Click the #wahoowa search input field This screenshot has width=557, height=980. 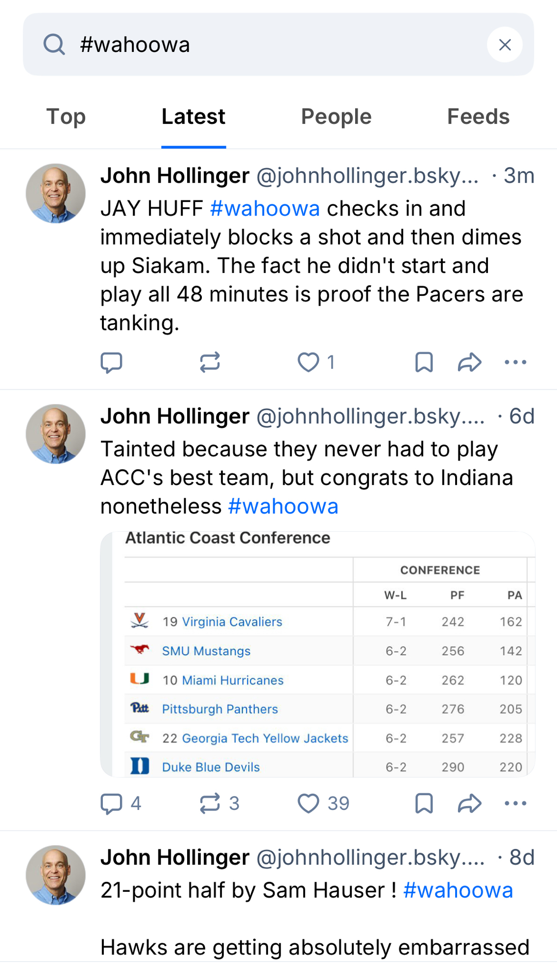click(274, 45)
